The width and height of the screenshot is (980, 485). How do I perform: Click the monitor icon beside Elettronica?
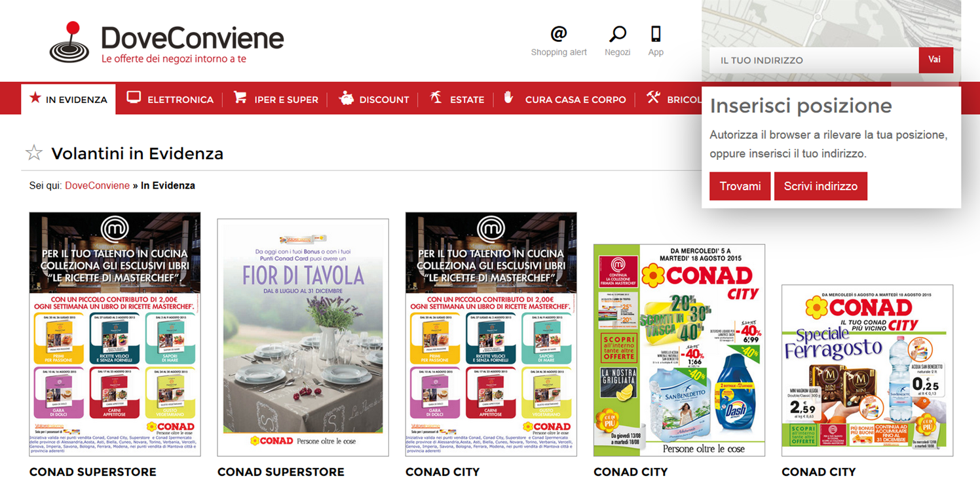coord(134,98)
